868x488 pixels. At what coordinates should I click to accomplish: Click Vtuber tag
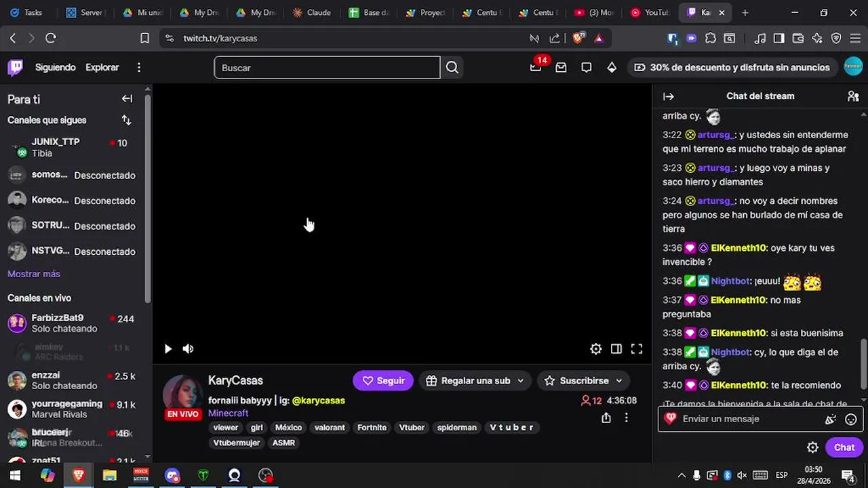pos(412,428)
